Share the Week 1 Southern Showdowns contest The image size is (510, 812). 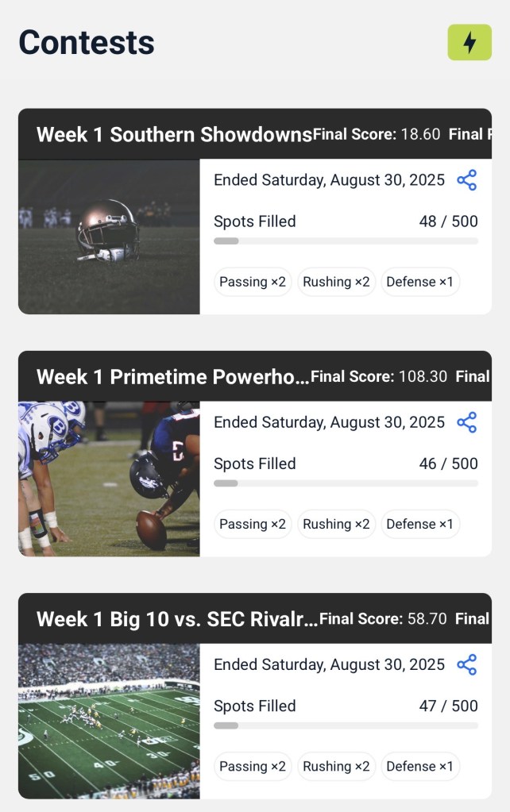click(469, 180)
